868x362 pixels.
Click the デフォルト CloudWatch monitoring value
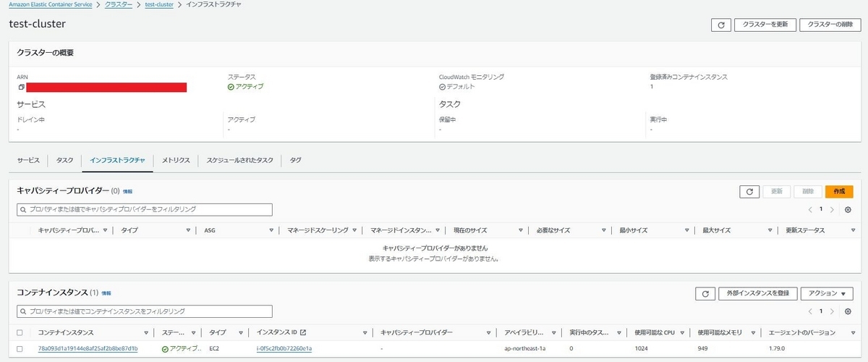click(x=460, y=87)
